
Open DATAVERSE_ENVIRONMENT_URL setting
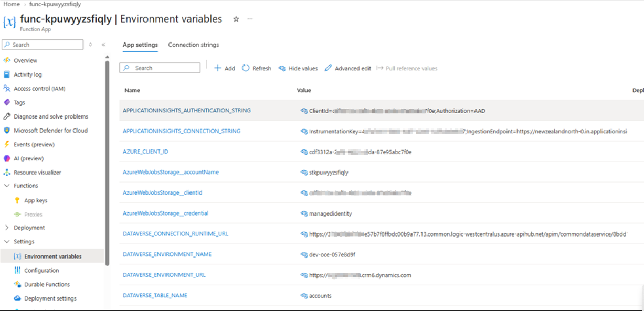[x=164, y=275]
